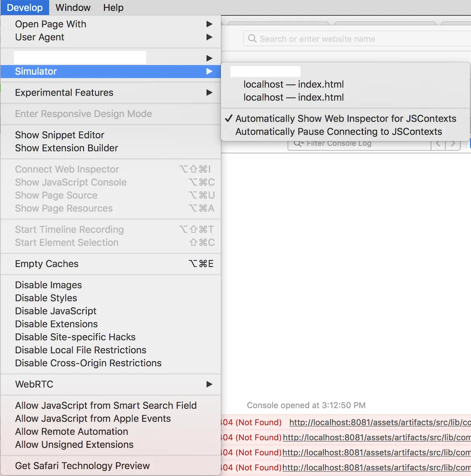Click the address bar magnifier icon
This screenshot has height=476, width=471.
click(252, 39)
